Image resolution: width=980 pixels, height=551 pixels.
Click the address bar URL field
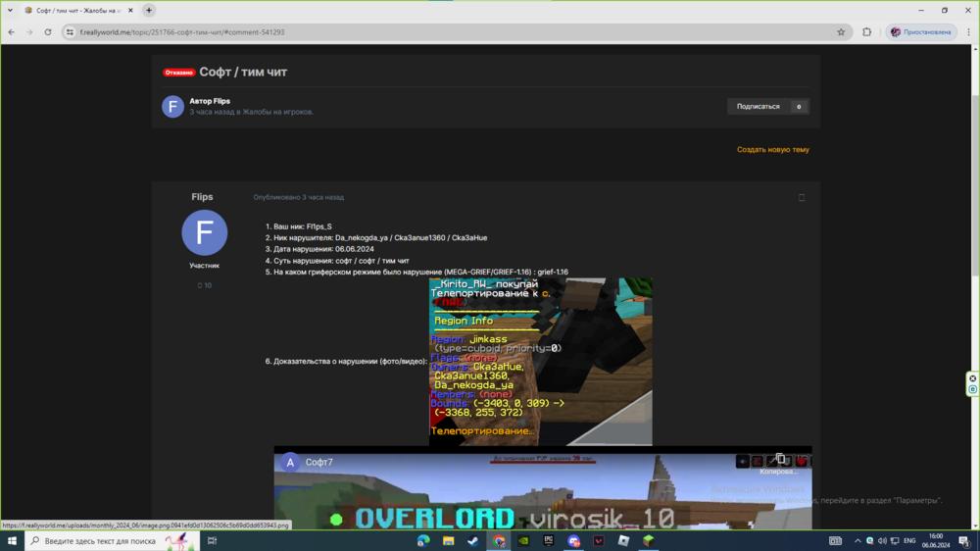pyautogui.click(x=455, y=32)
